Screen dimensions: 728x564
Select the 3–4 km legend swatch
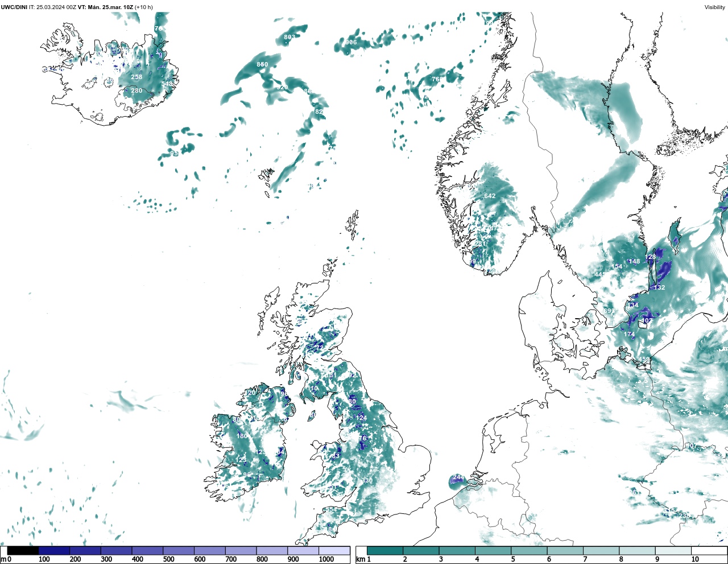pos(457,550)
